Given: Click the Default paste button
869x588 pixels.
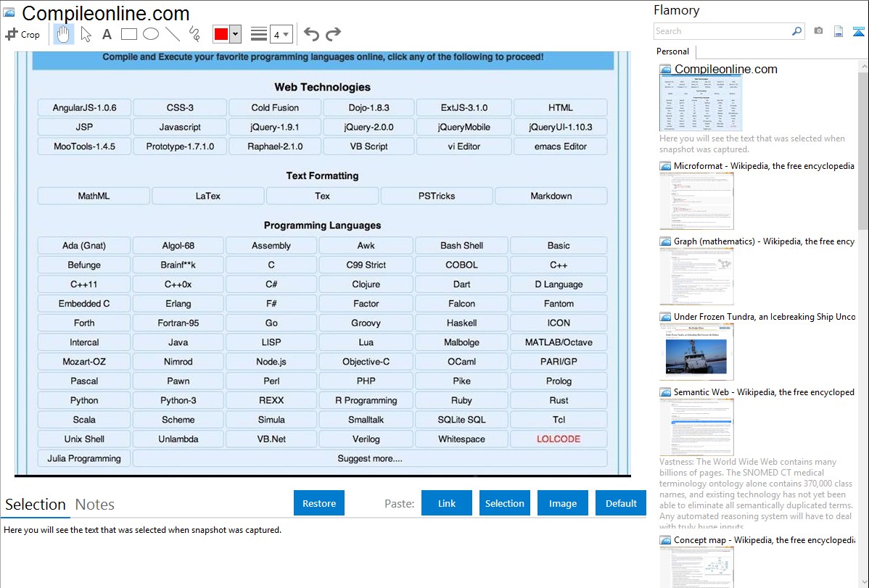Looking at the screenshot, I should [621, 503].
